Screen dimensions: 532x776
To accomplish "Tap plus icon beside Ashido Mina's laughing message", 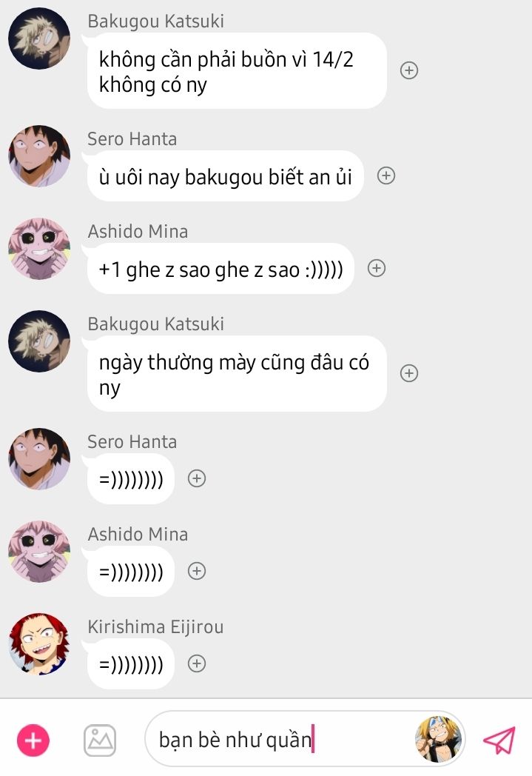I will pyautogui.click(x=197, y=571).
